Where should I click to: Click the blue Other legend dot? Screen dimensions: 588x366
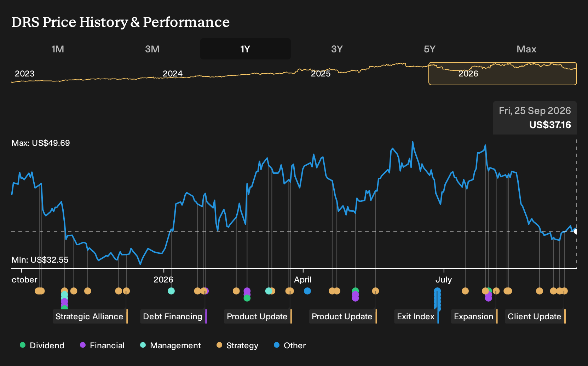pyautogui.click(x=277, y=345)
